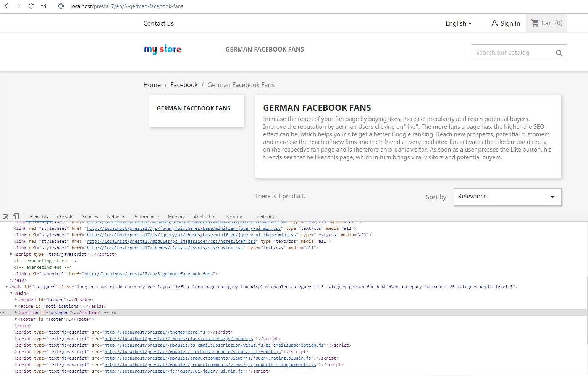Open the classic theme.js script link
The width and height of the screenshot is (588, 376).
point(179,339)
